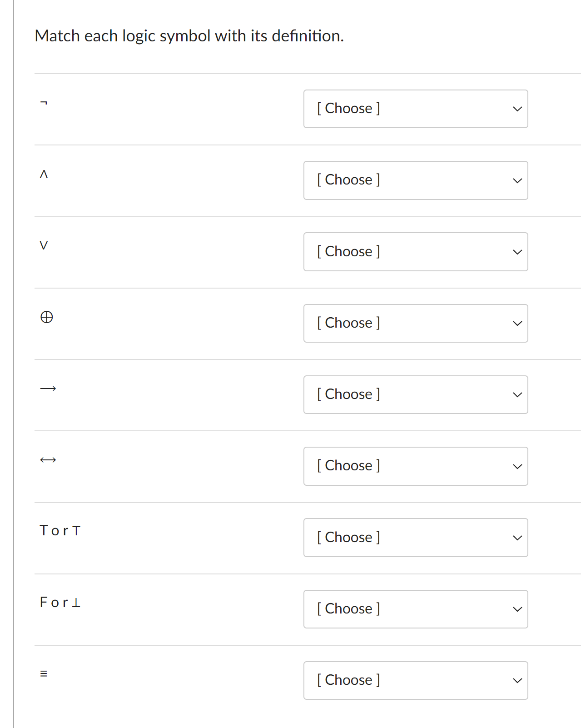This screenshot has height=728, width=581.
Task: Open the dropdown next to the → symbol
Action: 415,394
